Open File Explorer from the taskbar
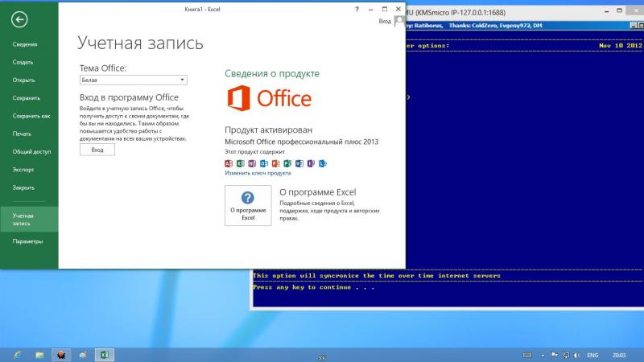Image resolution: width=644 pixels, height=362 pixels. (39, 355)
